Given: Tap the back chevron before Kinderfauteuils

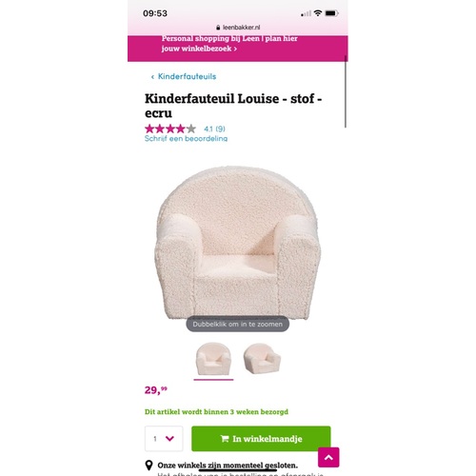Looking at the screenshot, I should coord(152,76).
